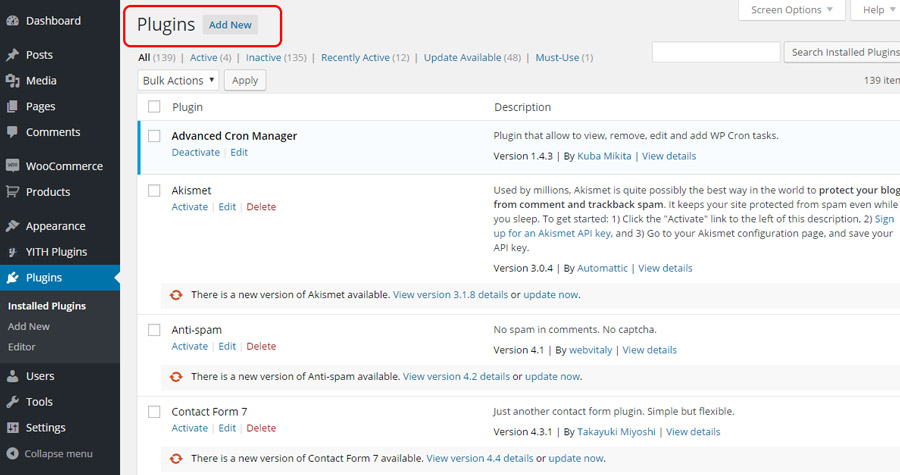View version 4.4 details for Contact Form 7
The height and width of the screenshot is (475, 900).
click(x=480, y=458)
